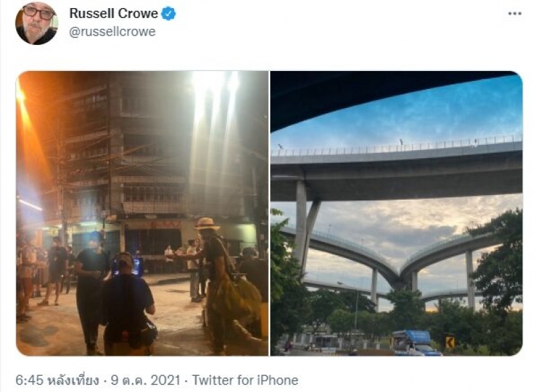536x392 pixels.
Task: Click the 6:45 หลังเที่ยง timestamp
Action: (x=58, y=380)
